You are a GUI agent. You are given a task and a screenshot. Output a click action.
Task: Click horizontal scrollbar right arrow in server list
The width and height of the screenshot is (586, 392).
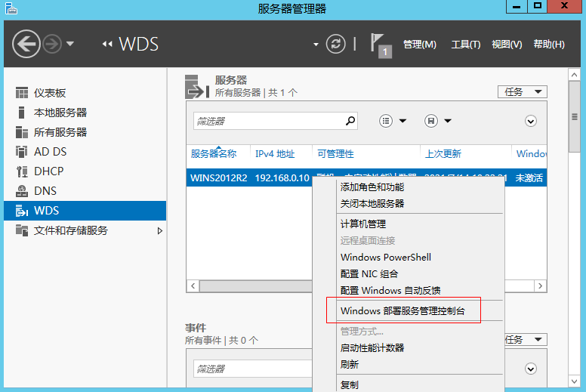(x=540, y=286)
